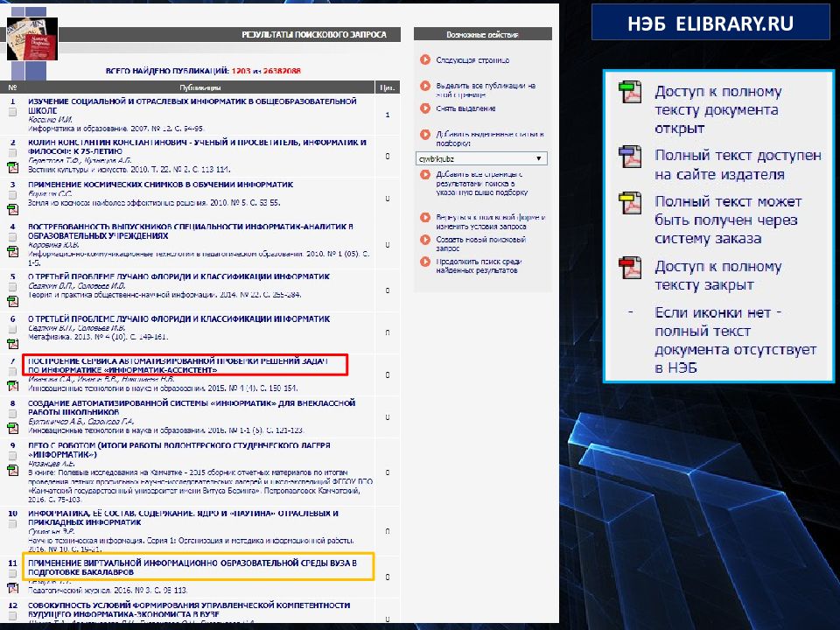Click the yellow-flag PDF icon in the legend
The height and width of the screenshot is (630, 840).
[x=631, y=203]
